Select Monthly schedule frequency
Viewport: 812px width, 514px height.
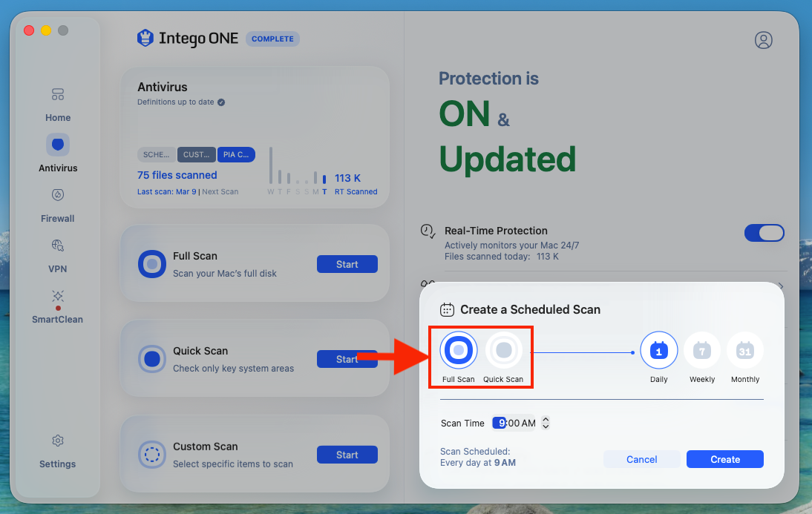click(x=745, y=350)
